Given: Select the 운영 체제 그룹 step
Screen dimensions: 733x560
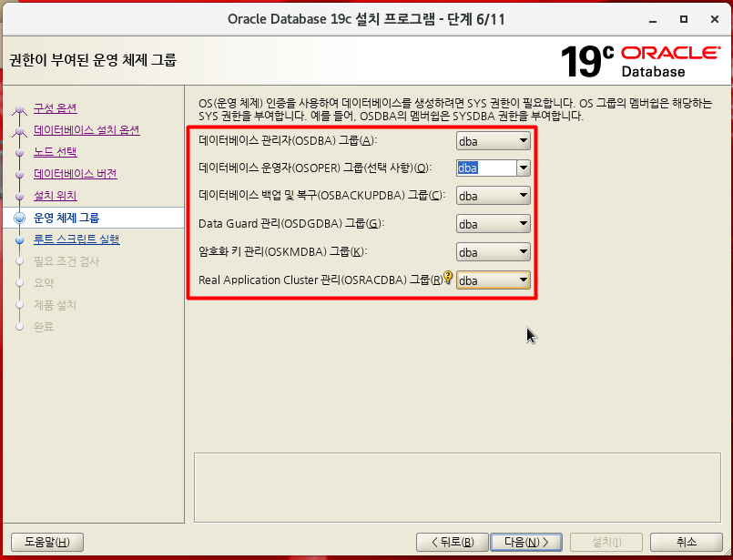Looking at the screenshot, I should [x=66, y=218].
